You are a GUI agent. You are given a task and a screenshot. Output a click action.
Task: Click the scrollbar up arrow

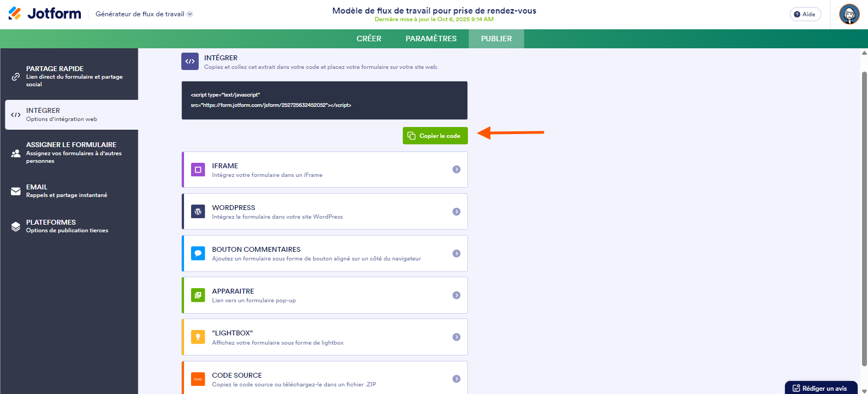(864, 53)
